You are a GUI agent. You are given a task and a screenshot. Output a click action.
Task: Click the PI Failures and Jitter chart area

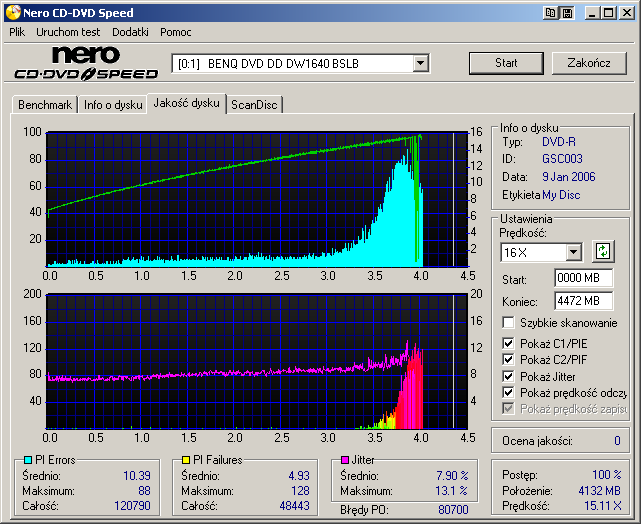click(x=257, y=361)
